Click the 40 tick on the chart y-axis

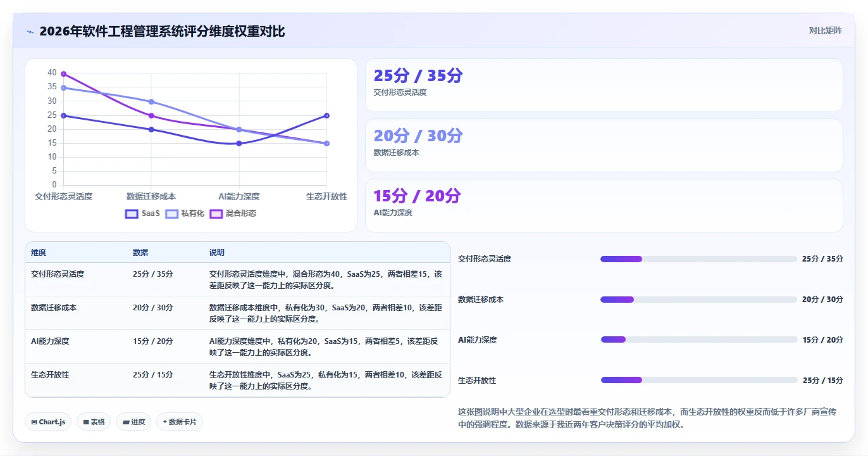tap(52, 73)
